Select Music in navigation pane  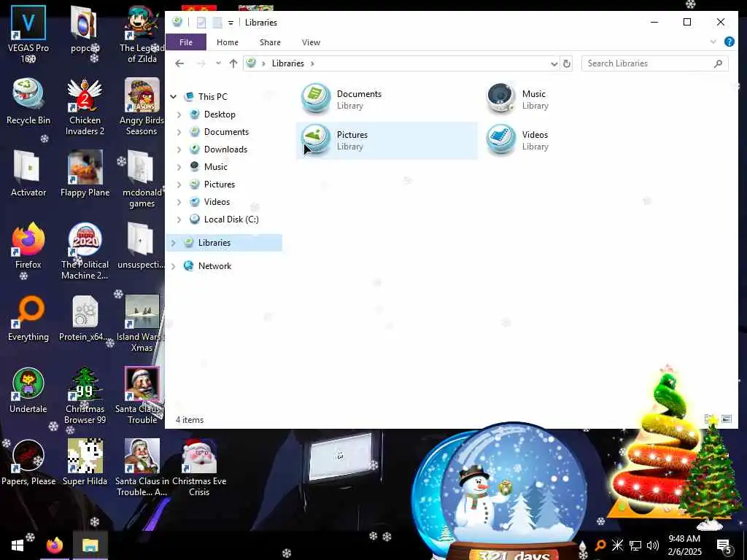click(216, 167)
